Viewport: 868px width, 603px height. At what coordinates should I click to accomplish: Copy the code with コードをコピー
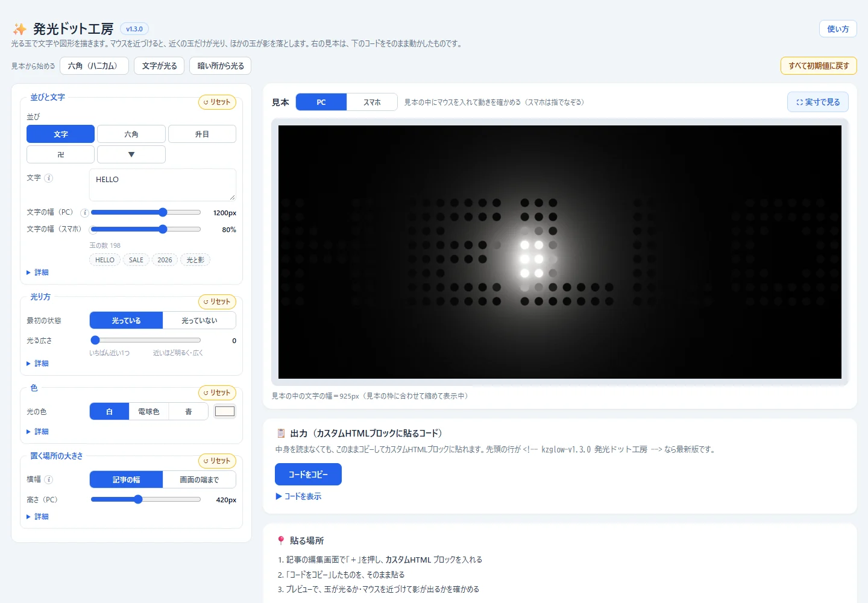click(308, 474)
